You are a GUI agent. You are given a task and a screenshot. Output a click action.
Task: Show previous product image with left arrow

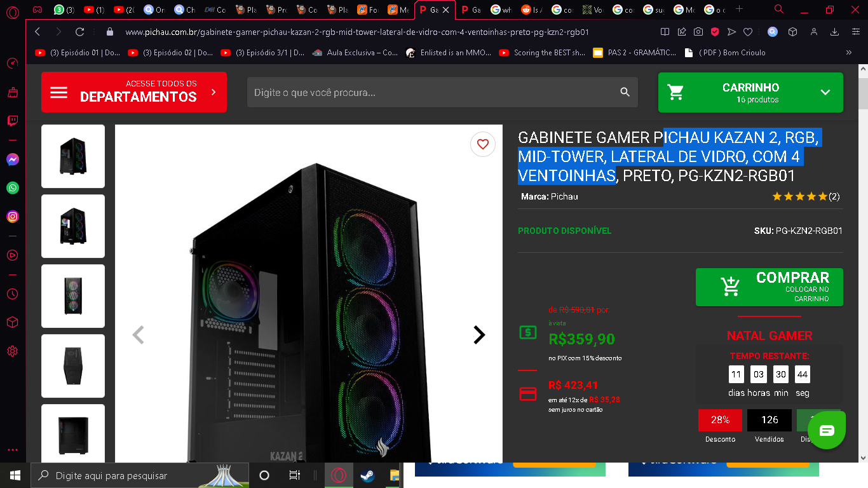(138, 335)
